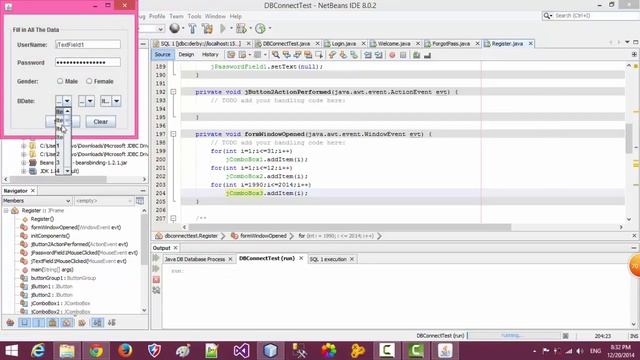Switch to Login.java editor tab

click(344, 43)
